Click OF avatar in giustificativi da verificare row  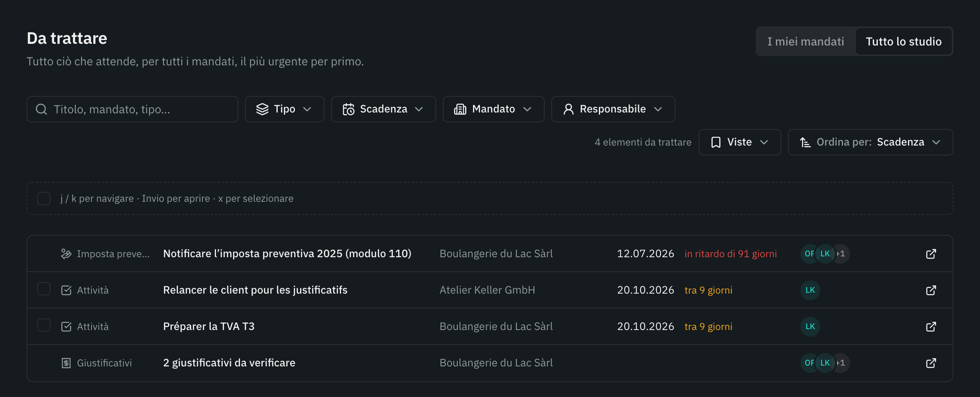(808, 363)
